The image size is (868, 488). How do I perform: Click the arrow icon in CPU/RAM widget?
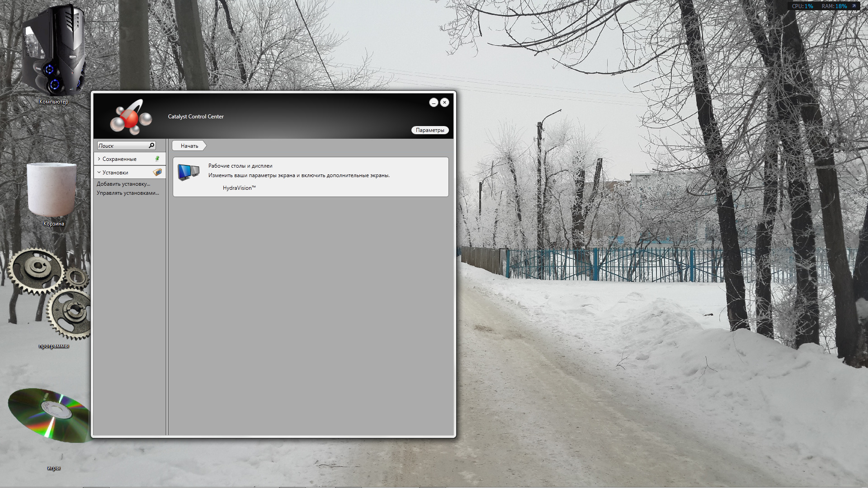854,6
